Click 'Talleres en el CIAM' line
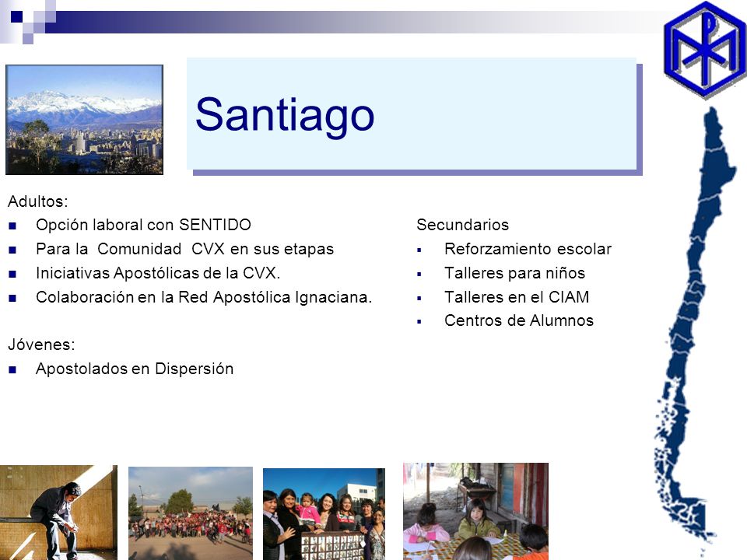The height and width of the screenshot is (560, 747). [x=517, y=297]
